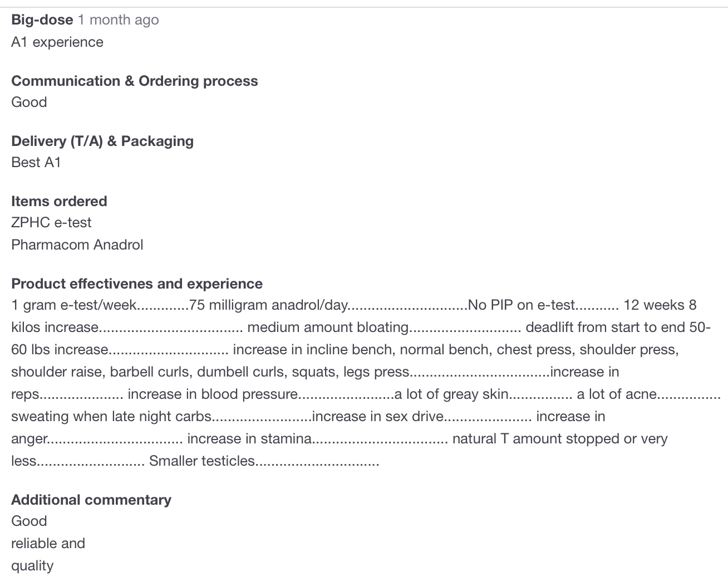Click the 'ZPHC e-test' item line
Screen dimensions: 728x586
pyautogui.click(x=51, y=223)
